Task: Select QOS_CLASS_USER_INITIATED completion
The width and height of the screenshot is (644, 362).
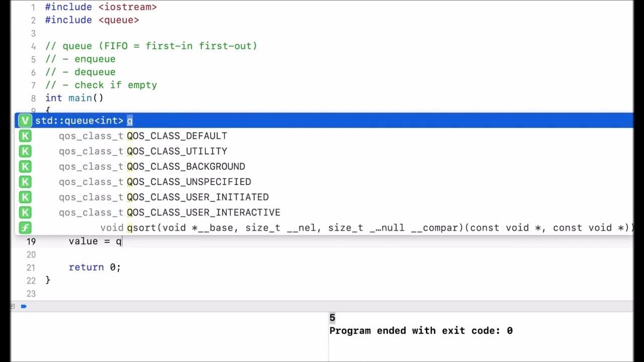Action: [324, 197]
